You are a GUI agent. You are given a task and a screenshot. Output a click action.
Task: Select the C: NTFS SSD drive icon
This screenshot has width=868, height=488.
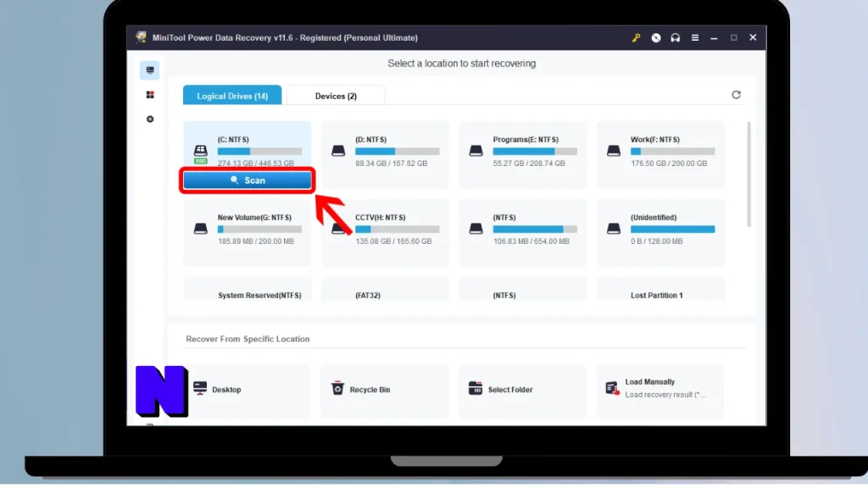tap(200, 153)
